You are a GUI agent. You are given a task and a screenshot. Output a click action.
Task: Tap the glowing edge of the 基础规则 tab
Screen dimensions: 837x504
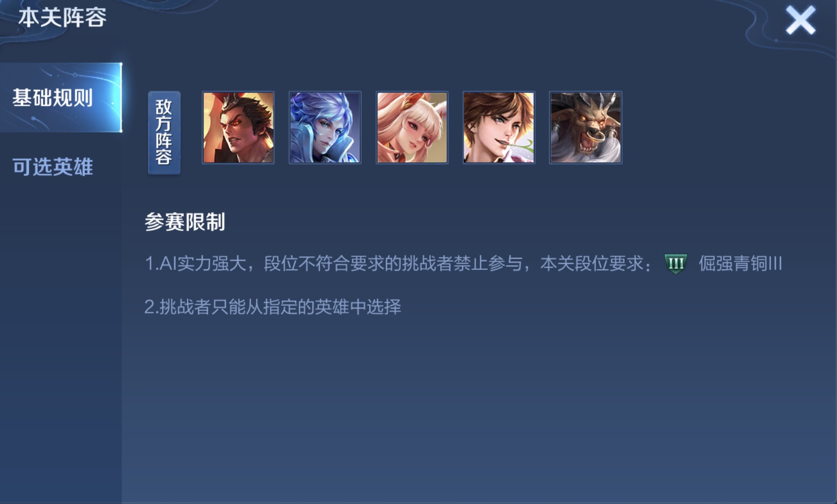[x=120, y=98]
